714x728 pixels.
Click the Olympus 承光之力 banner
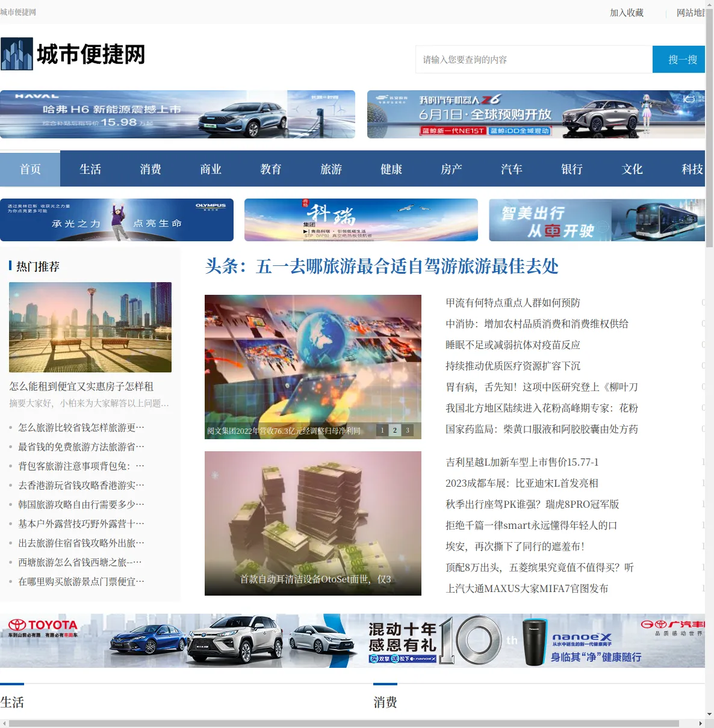coord(117,220)
